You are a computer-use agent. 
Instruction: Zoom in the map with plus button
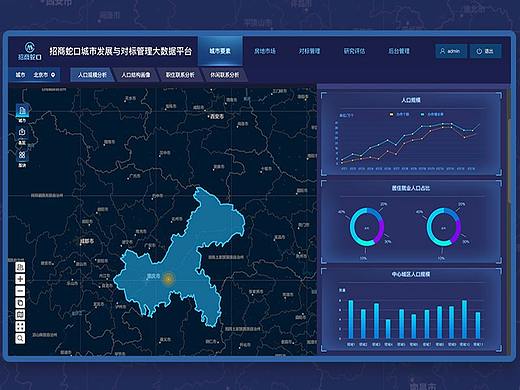point(20,279)
